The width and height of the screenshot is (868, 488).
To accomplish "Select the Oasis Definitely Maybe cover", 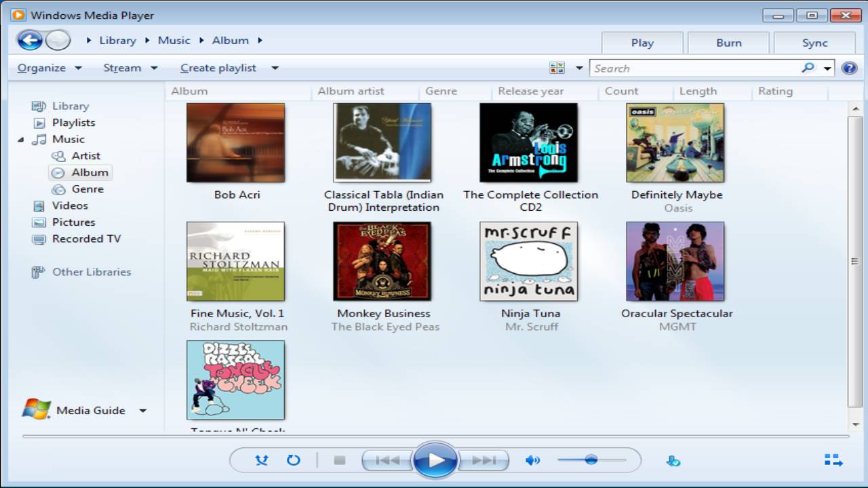I will tap(675, 142).
